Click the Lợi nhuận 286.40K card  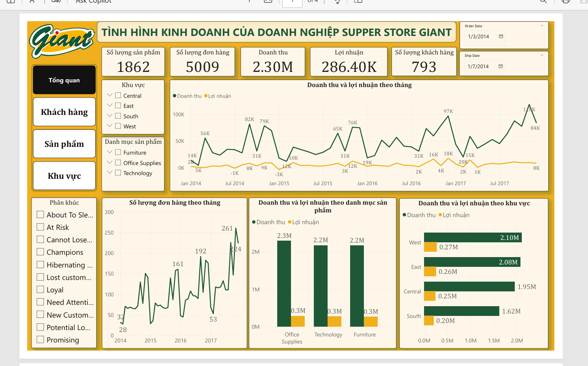[349, 62]
